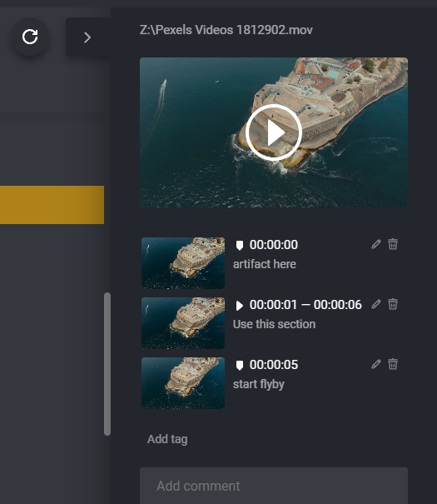Click the Add comment input box
Viewport: 437px width, 504px height.
pos(274,486)
